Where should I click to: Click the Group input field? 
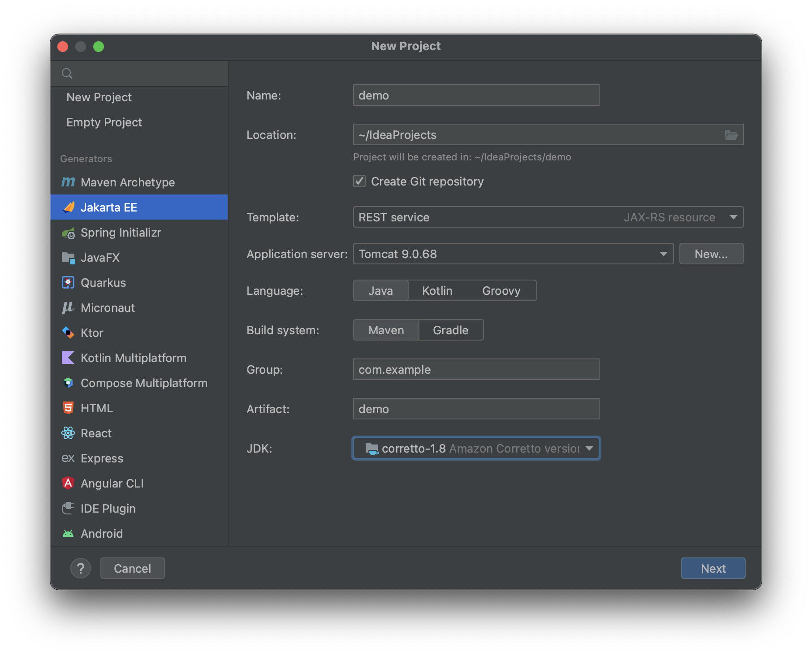(476, 369)
